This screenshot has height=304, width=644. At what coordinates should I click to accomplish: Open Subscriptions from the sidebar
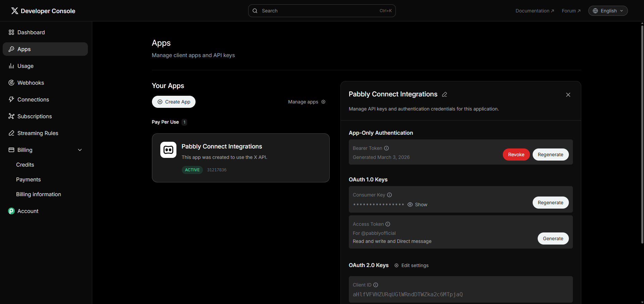(x=35, y=116)
